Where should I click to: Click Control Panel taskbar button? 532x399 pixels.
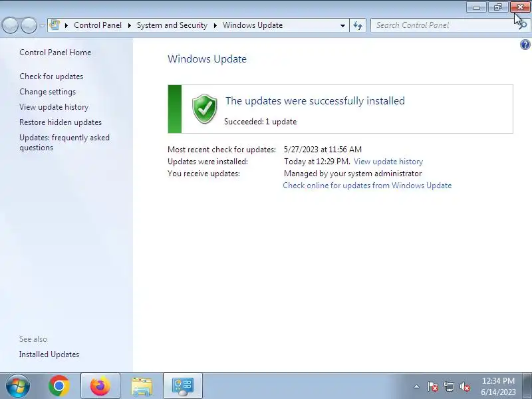182,386
